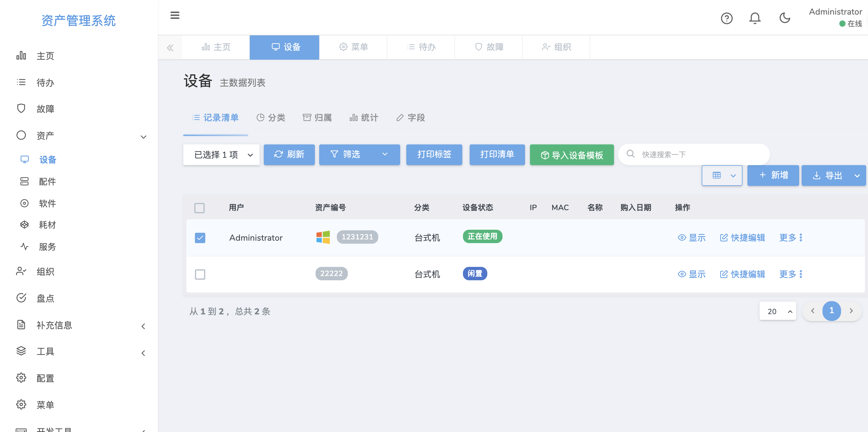Open 菜单 in the left sidebar

[x=45, y=405]
